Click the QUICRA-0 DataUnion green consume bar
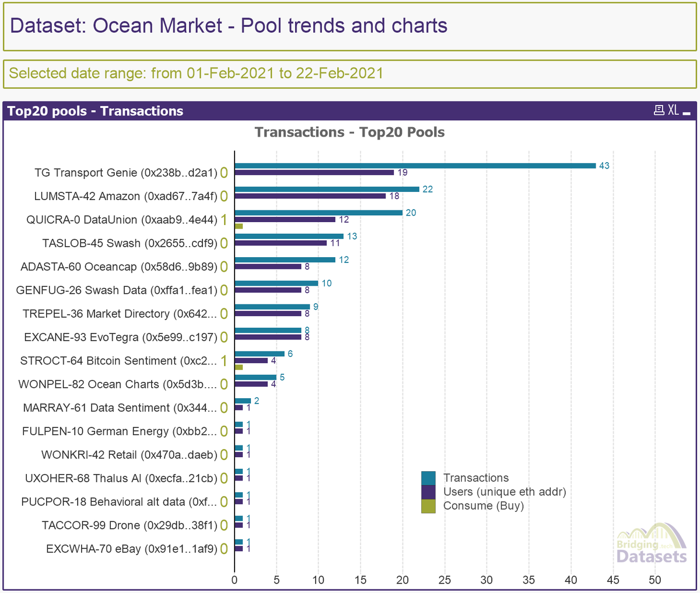Viewport: 700px width, 593px height. (x=239, y=226)
